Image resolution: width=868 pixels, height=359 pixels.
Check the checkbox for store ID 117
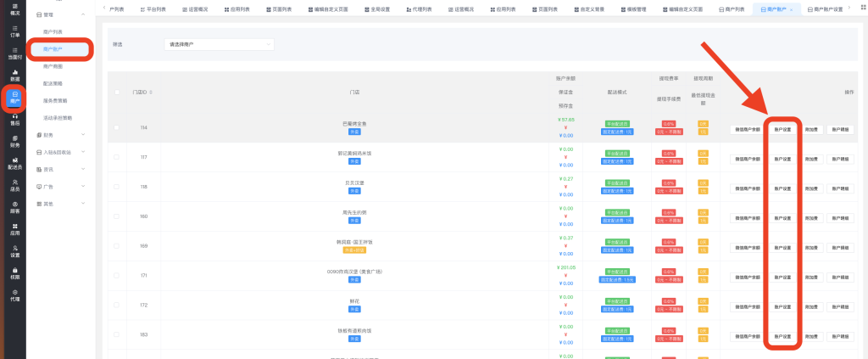pyautogui.click(x=117, y=157)
